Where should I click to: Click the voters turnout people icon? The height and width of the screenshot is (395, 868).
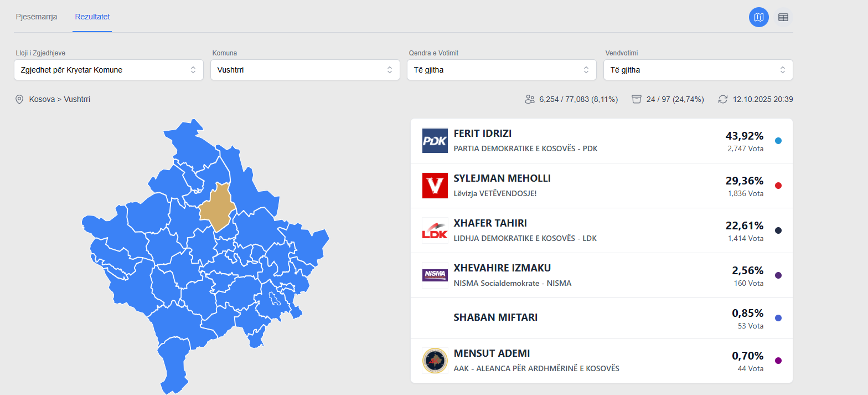529,99
